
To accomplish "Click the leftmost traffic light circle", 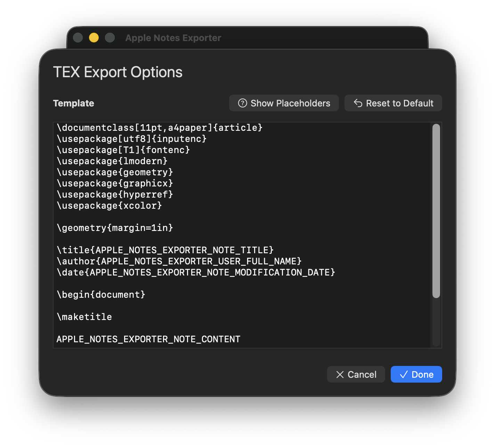I will [x=78, y=38].
